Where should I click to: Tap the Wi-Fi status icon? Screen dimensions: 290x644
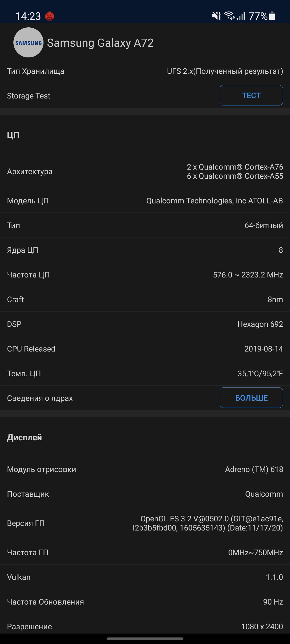[x=230, y=16]
